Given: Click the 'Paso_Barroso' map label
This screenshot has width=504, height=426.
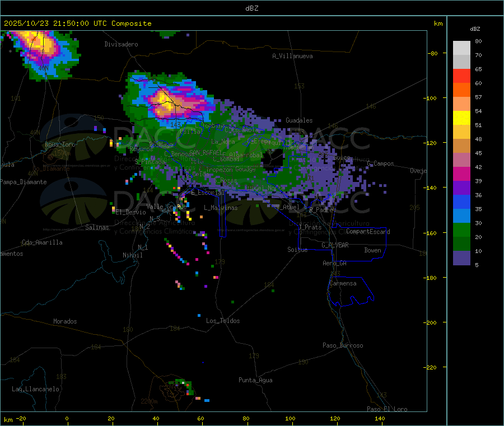Looking at the screenshot, I should 343,346.
